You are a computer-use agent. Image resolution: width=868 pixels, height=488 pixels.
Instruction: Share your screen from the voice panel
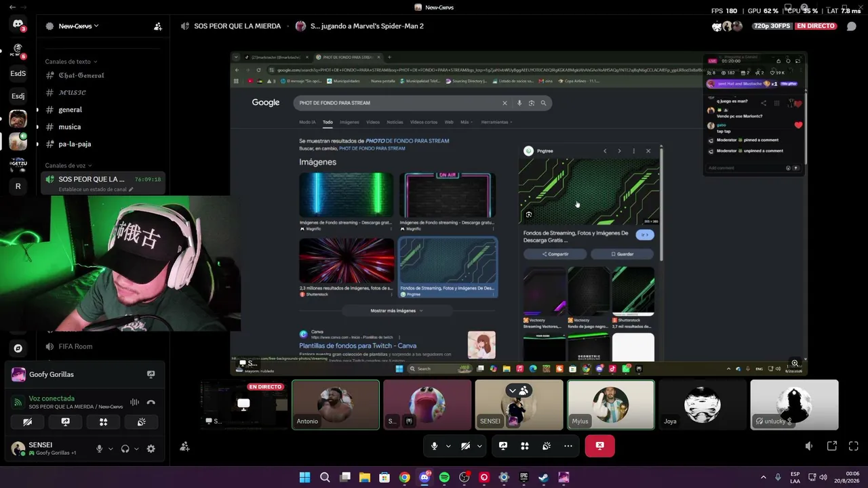click(65, 422)
